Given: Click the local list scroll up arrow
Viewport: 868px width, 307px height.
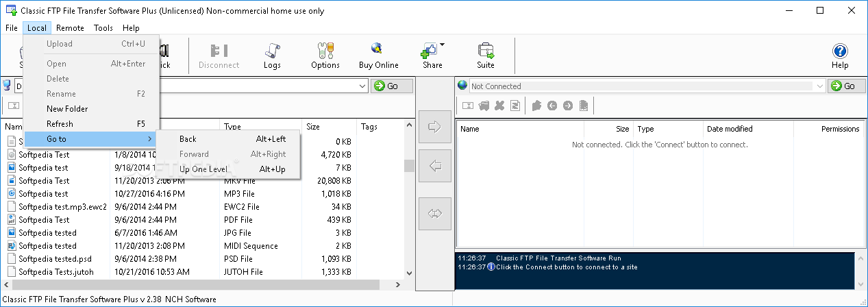Looking at the screenshot, I should pyautogui.click(x=409, y=126).
